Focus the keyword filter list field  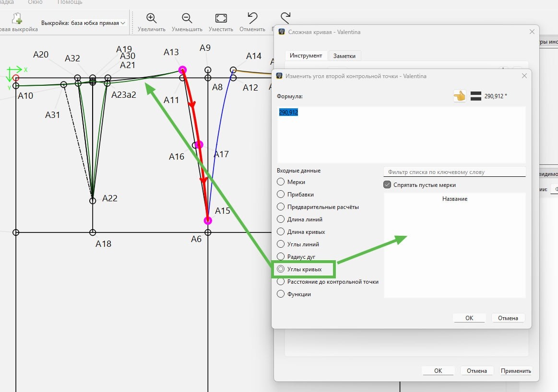point(454,172)
